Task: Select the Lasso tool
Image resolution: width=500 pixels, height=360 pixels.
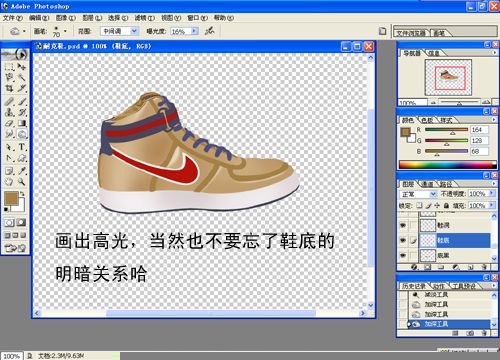Action: (9, 77)
